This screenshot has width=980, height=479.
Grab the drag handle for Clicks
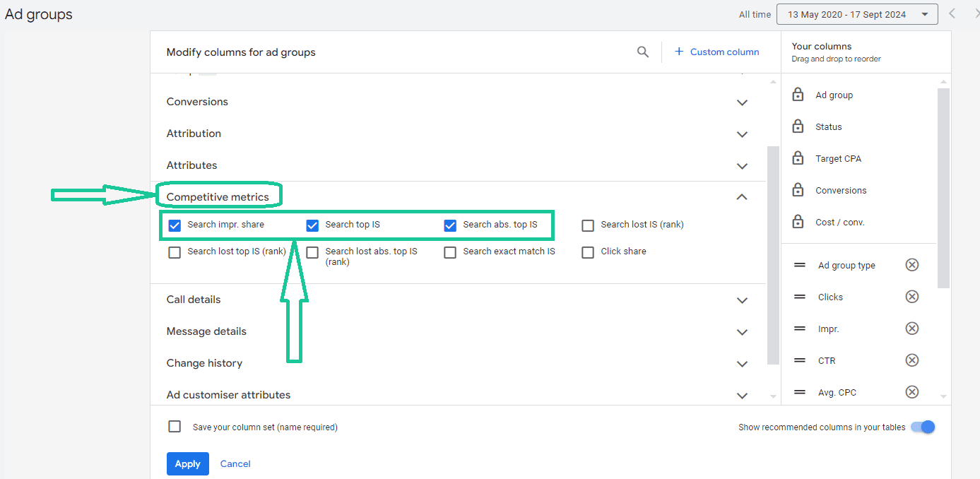800,297
